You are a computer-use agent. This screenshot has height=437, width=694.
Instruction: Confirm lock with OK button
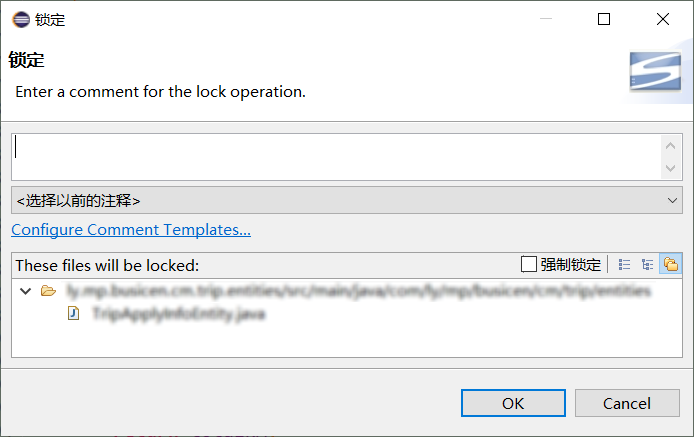[x=513, y=403]
